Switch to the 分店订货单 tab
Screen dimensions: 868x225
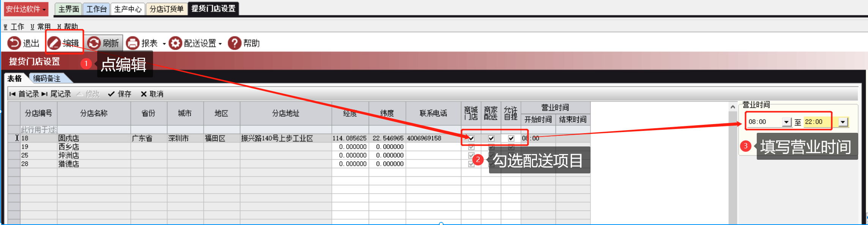pos(166,9)
